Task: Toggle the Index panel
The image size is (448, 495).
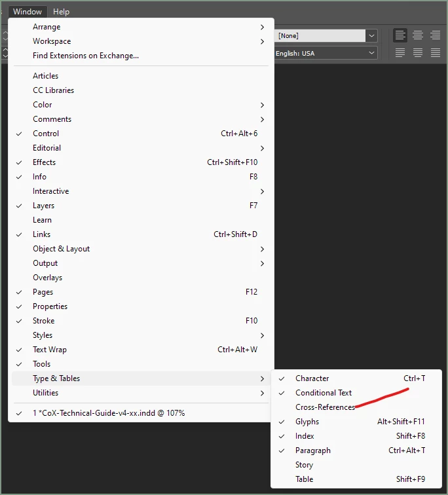Action: (x=356, y=436)
